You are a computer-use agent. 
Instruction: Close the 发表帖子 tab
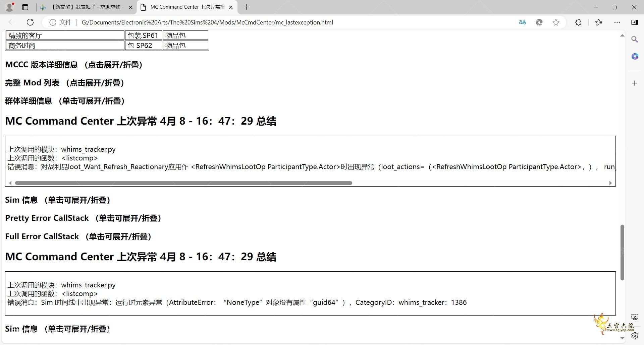(x=130, y=7)
